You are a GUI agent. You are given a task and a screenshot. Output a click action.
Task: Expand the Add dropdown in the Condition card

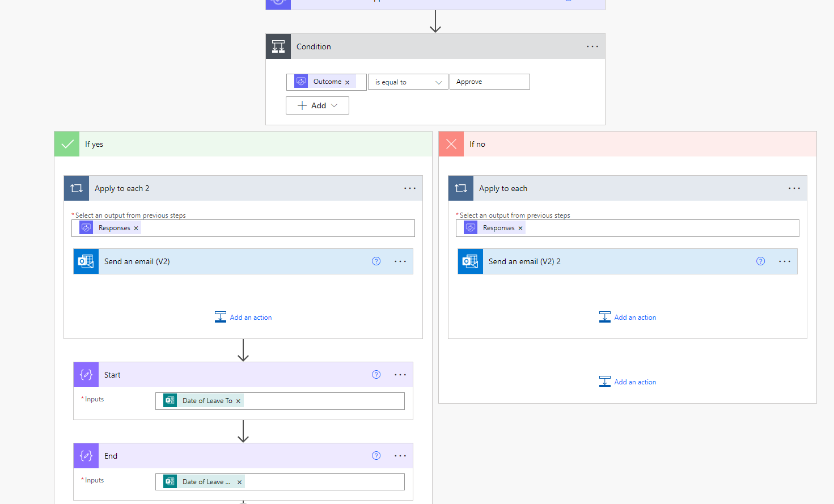point(317,105)
